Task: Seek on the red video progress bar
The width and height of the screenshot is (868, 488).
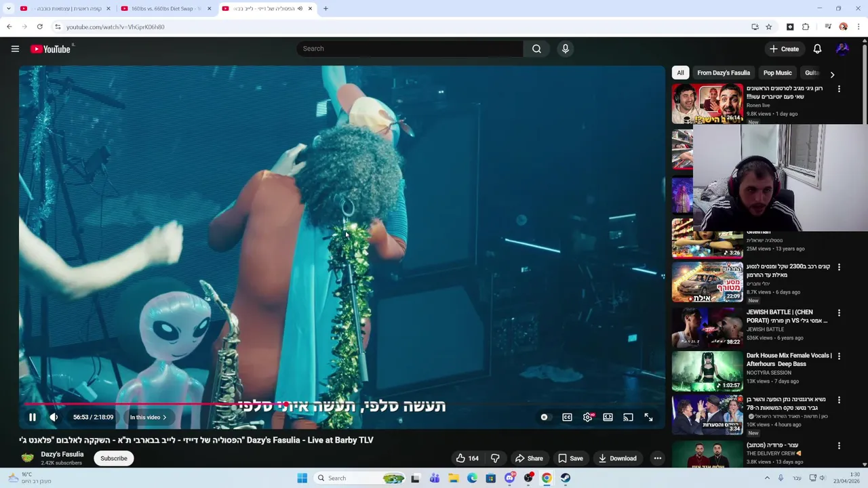Action: coord(342,404)
